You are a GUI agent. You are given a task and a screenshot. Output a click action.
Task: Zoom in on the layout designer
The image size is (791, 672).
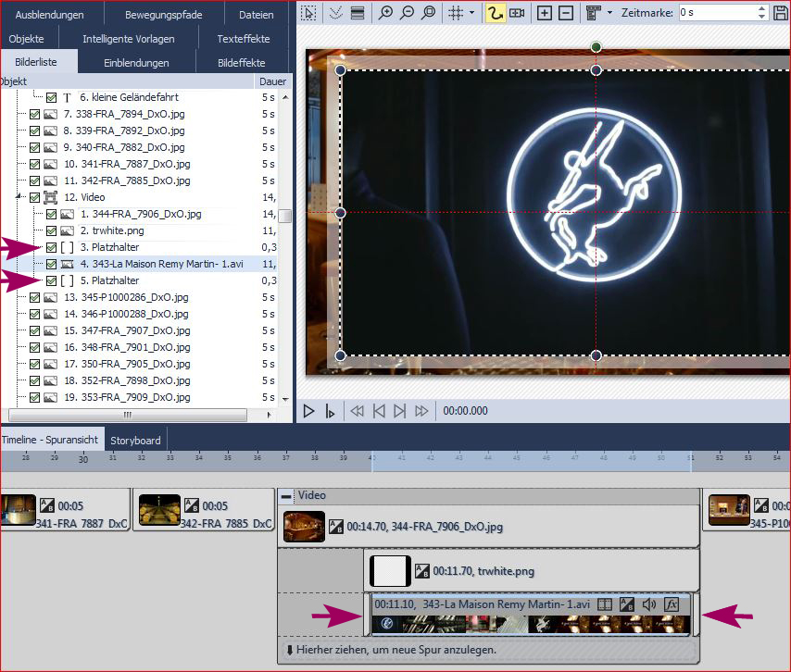coord(385,13)
